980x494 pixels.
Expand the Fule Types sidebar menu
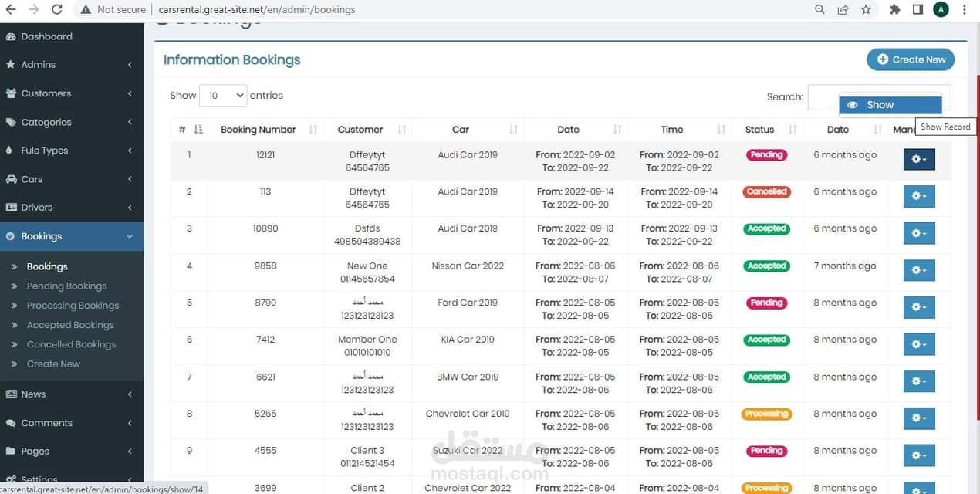pos(72,151)
